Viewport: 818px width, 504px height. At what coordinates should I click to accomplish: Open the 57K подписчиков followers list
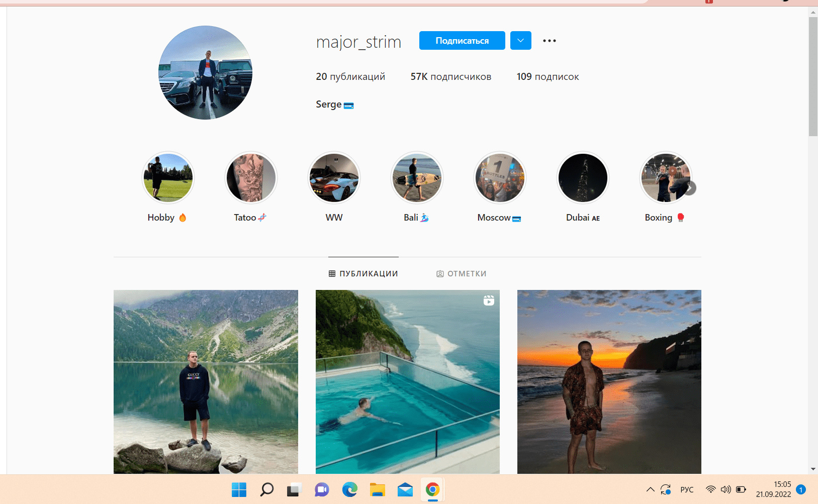[450, 77]
